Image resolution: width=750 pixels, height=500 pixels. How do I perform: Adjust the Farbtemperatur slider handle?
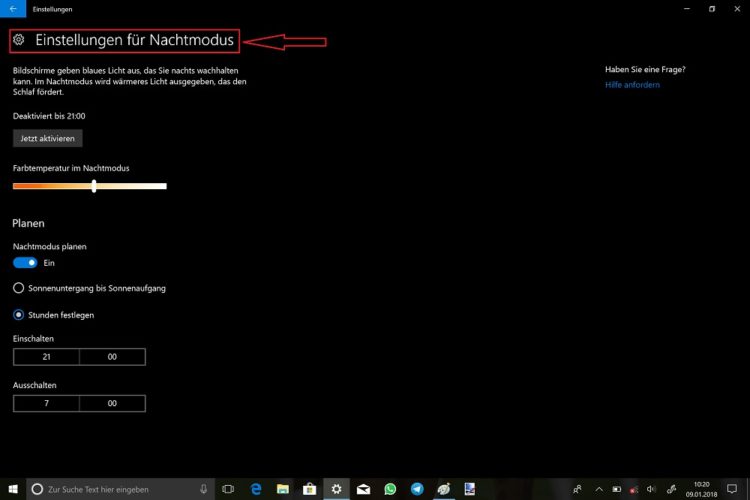pyautogui.click(x=94, y=186)
